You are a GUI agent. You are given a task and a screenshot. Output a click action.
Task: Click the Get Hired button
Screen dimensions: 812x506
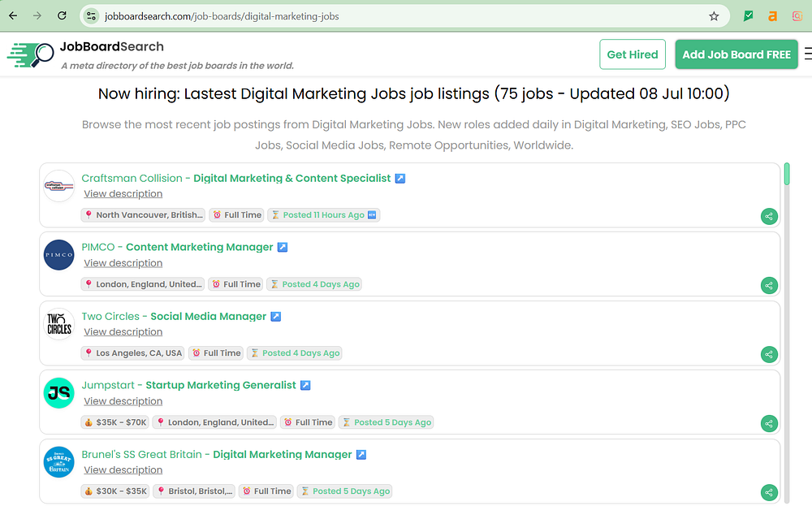pyautogui.click(x=633, y=54)
